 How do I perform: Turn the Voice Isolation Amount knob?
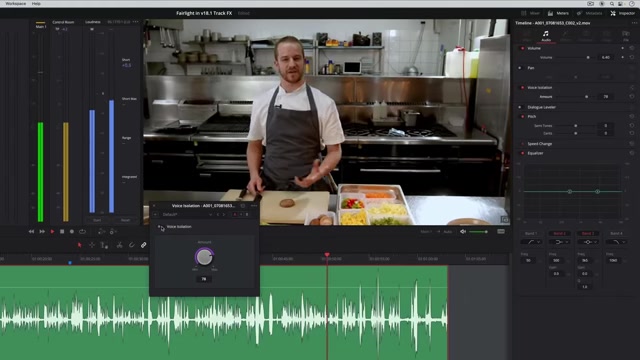tap(204, 257)
